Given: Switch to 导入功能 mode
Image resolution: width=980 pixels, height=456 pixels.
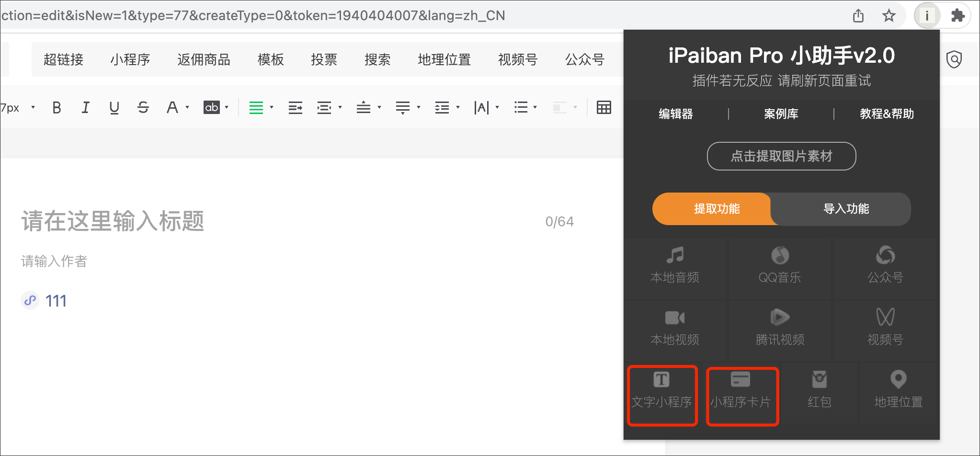Looking at the screenshot, I should click(845, 209).
